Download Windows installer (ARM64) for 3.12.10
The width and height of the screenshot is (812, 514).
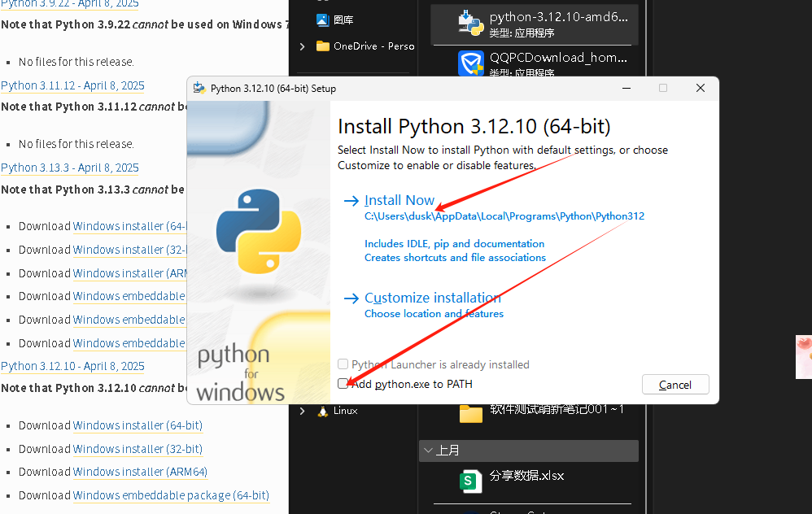click(140, 472)
